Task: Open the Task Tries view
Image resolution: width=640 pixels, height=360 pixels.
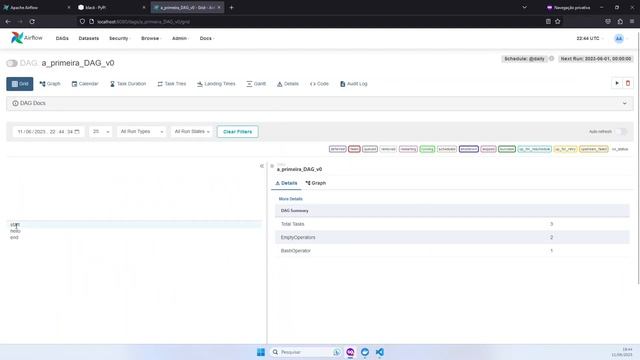Action: pos(172,84)
